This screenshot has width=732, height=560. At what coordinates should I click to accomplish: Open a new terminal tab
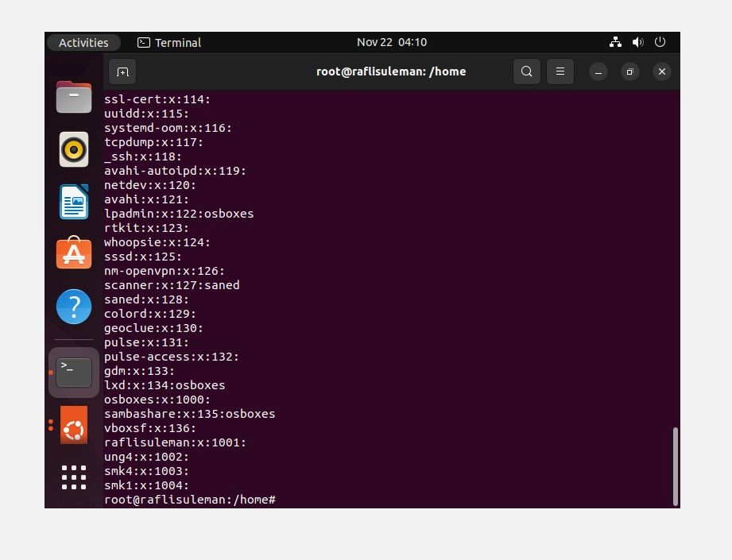122,71
